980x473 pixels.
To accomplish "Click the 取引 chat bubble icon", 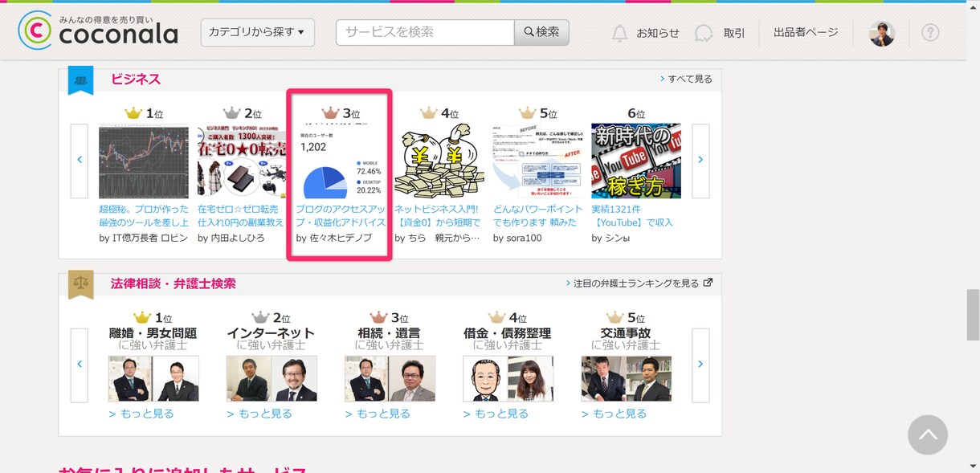I will coord(704,33).
